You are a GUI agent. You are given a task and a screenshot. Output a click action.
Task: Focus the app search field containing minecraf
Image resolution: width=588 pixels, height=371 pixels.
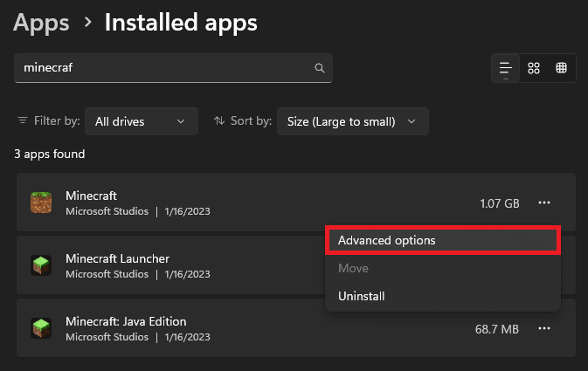pos(173,68)
